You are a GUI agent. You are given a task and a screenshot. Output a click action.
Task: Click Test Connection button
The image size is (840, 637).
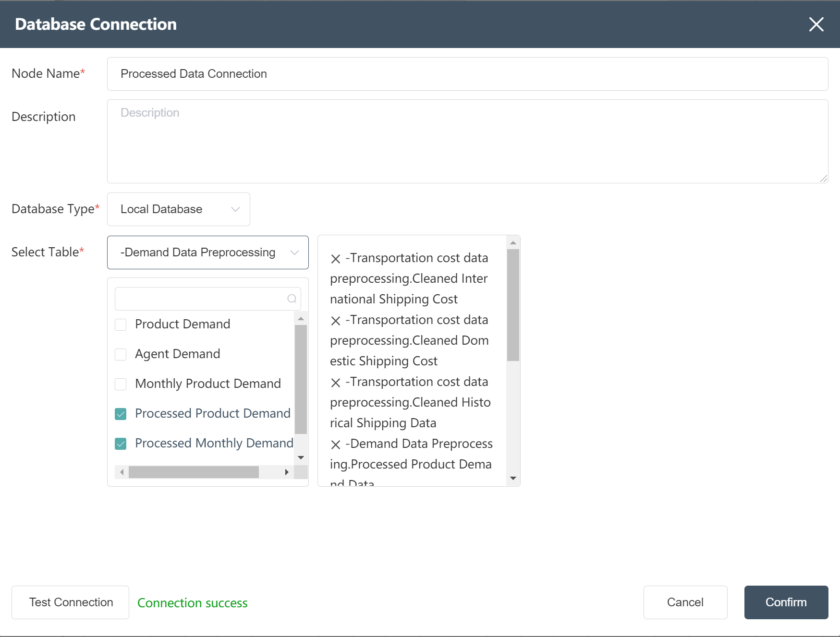[x=71, y=602]
